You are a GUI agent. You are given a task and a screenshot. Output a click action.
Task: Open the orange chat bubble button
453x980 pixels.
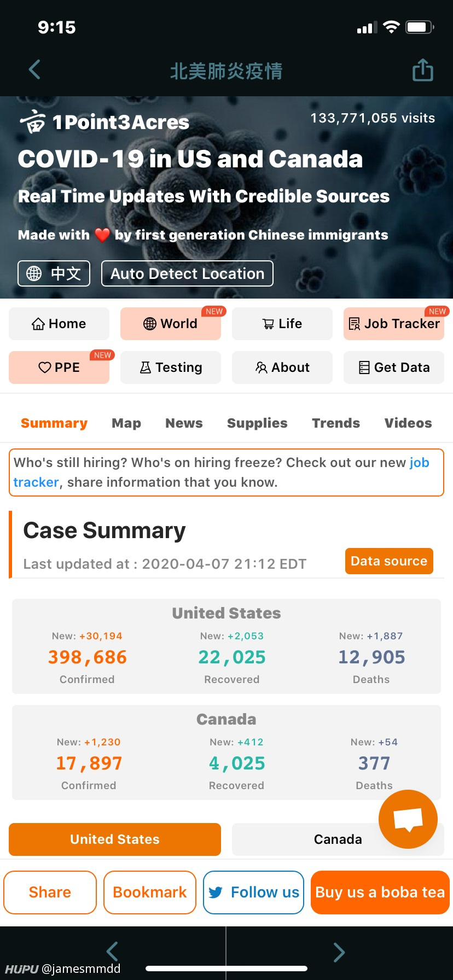(408, 819)
